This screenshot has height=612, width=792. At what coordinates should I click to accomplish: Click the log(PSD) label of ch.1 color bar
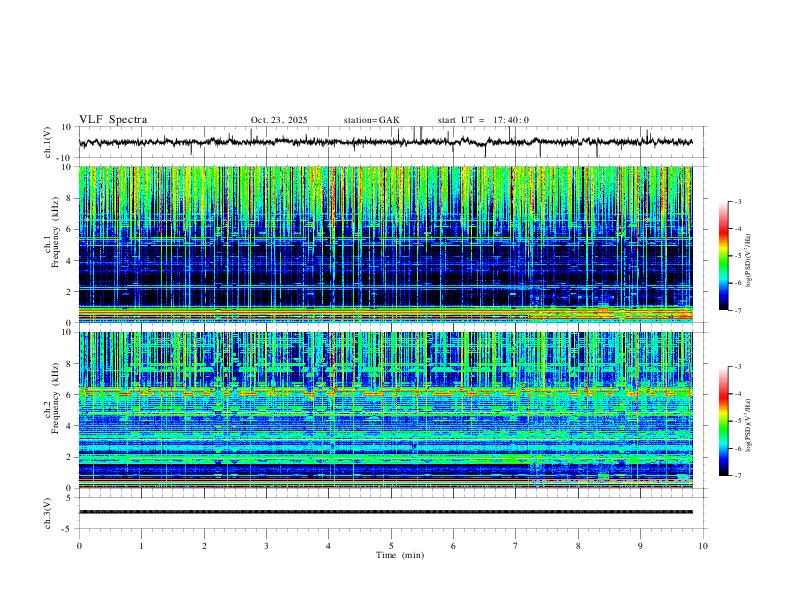click(x=749, y=261)
